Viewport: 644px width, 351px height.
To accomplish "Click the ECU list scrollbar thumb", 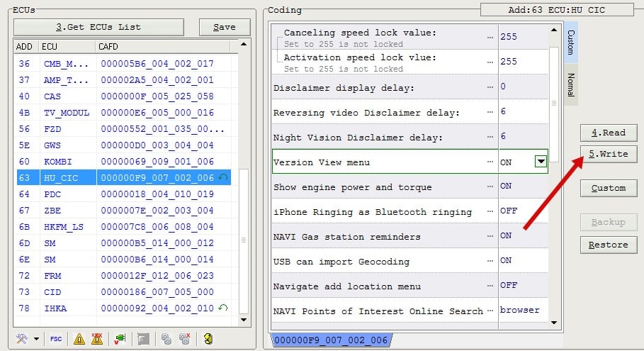I will pyautogui.click(x=244, y=241).
